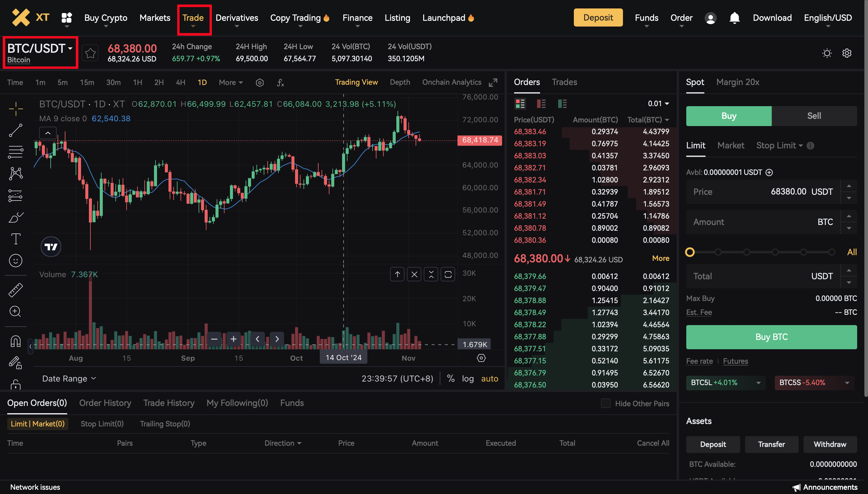
Task: Select the trend line drawing tool
Action: pos(16,130)
